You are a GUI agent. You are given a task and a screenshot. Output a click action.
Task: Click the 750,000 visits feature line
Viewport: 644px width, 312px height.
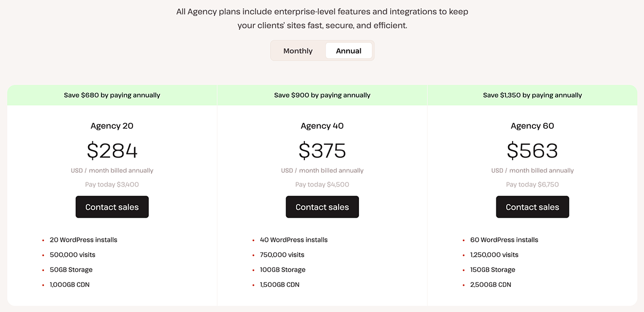pyautogui.click(x=282, y=255)
